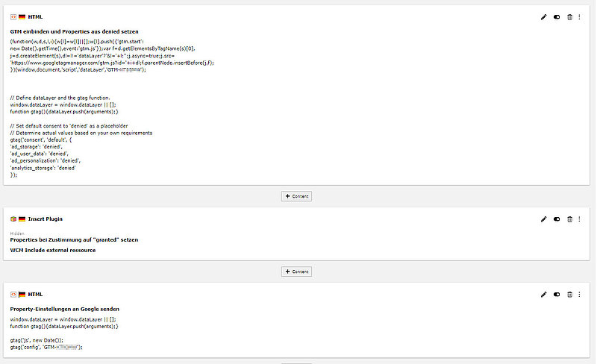This screenshot has width=597, height=364.
Task: Click the German flag beside Insert Plugin
Action: point(22,219)
